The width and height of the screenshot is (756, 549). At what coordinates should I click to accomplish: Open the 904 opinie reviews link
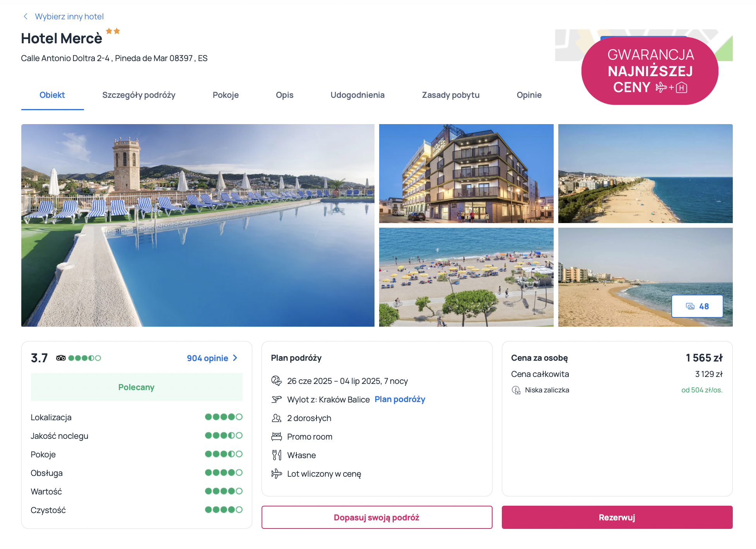(207, 358)
